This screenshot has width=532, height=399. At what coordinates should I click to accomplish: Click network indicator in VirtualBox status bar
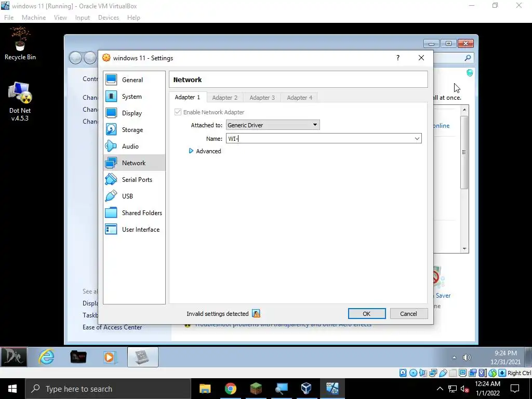point(433,373)
